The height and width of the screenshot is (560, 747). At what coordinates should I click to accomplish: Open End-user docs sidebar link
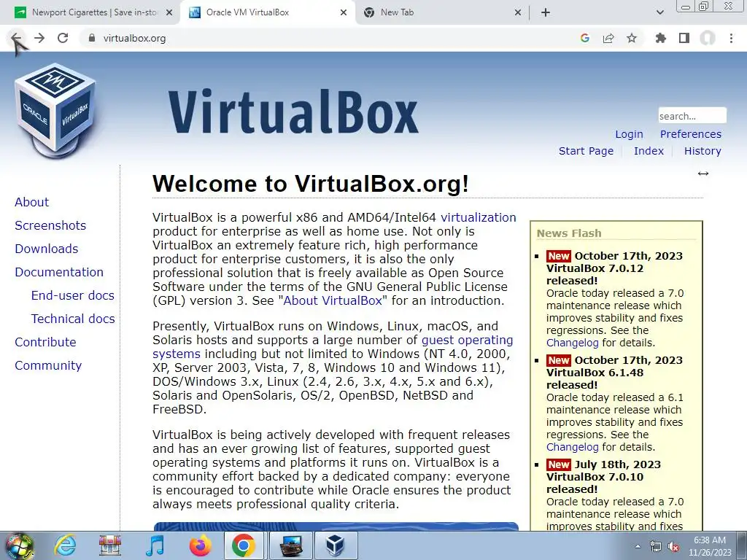coord(72,295)
